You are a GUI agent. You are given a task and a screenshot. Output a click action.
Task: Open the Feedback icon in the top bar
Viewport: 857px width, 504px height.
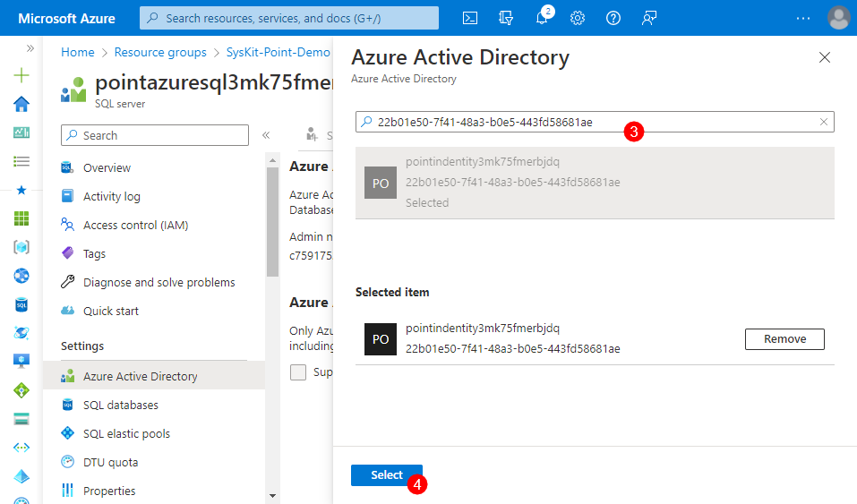tap(648, 18)
